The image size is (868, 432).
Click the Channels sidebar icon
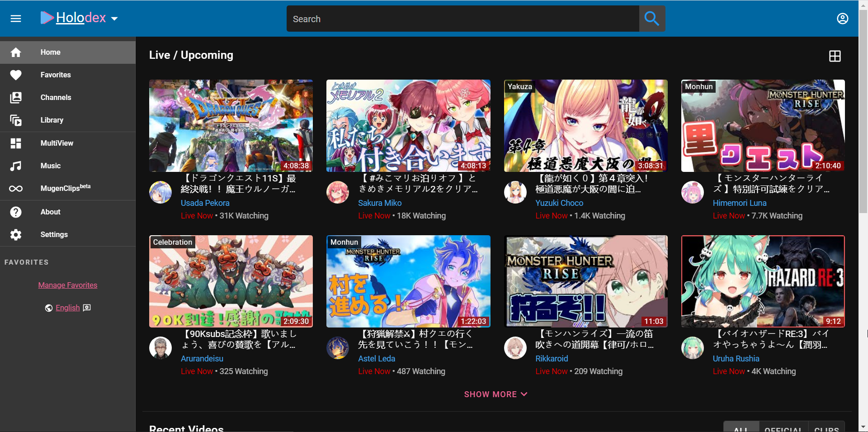[x=16, y=98]
